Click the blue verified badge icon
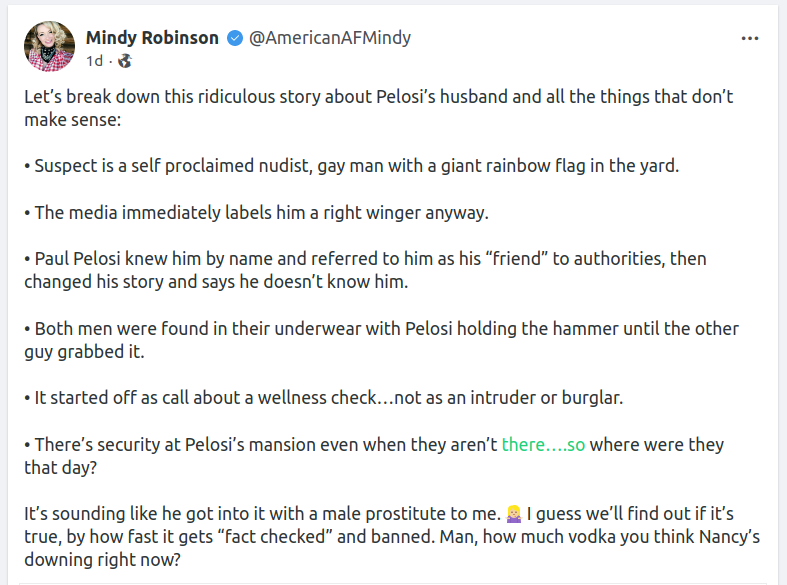 click(x=234, y=38)
